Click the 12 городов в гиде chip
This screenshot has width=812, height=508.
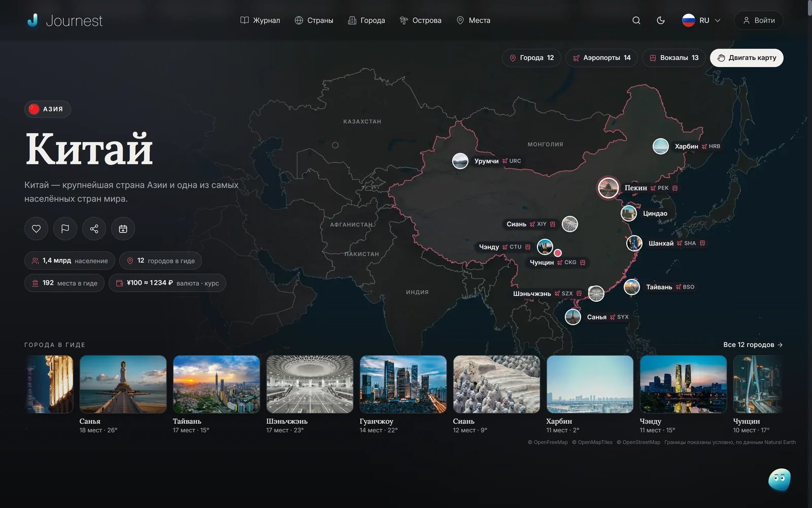click(160, 261)
